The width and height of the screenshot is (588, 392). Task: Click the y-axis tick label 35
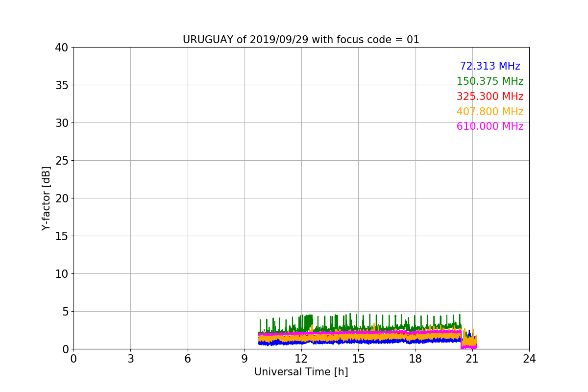pyautogui.click(x=61, y=85)
